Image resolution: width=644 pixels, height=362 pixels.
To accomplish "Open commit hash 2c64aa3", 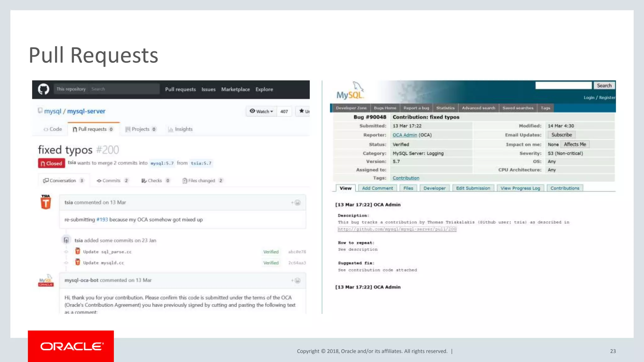I will pos(297,263).
